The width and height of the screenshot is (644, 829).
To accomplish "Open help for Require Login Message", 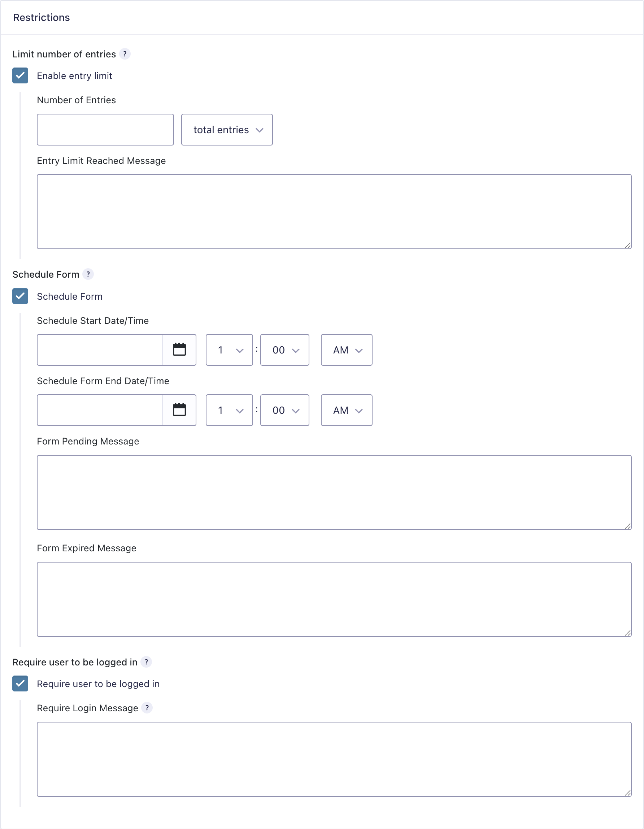I will tap(148, 708).
